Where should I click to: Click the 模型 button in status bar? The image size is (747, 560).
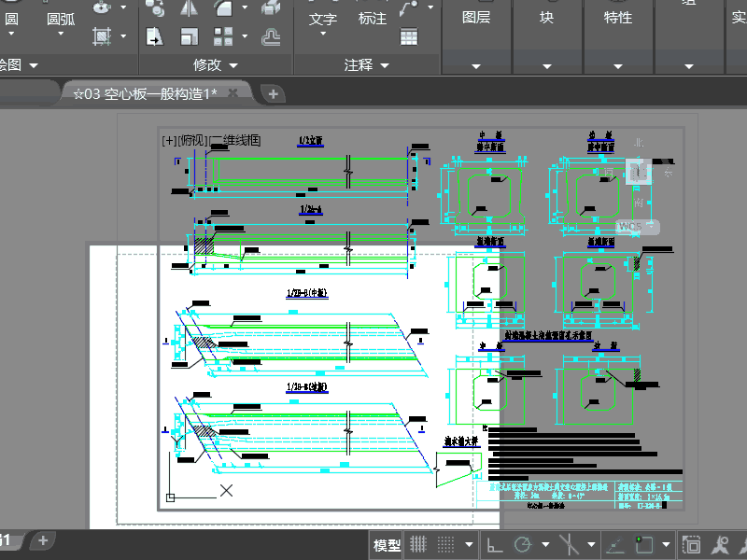pos(387,545)
